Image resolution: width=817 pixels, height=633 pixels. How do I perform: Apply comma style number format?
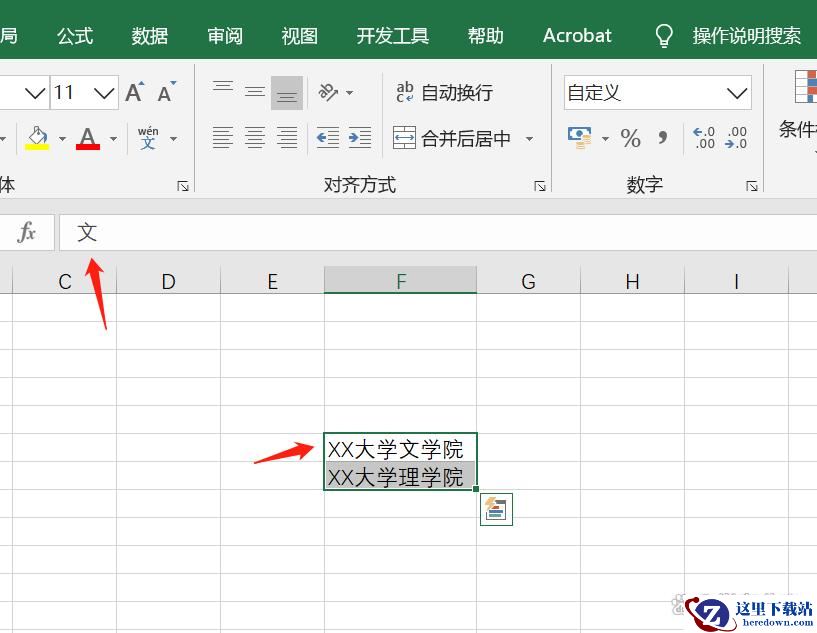point(662,138)
